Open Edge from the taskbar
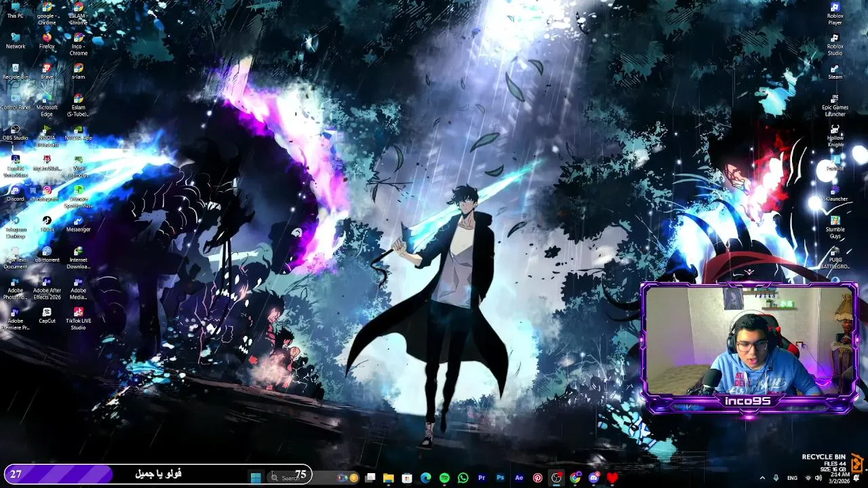 [x=426, y=478]
